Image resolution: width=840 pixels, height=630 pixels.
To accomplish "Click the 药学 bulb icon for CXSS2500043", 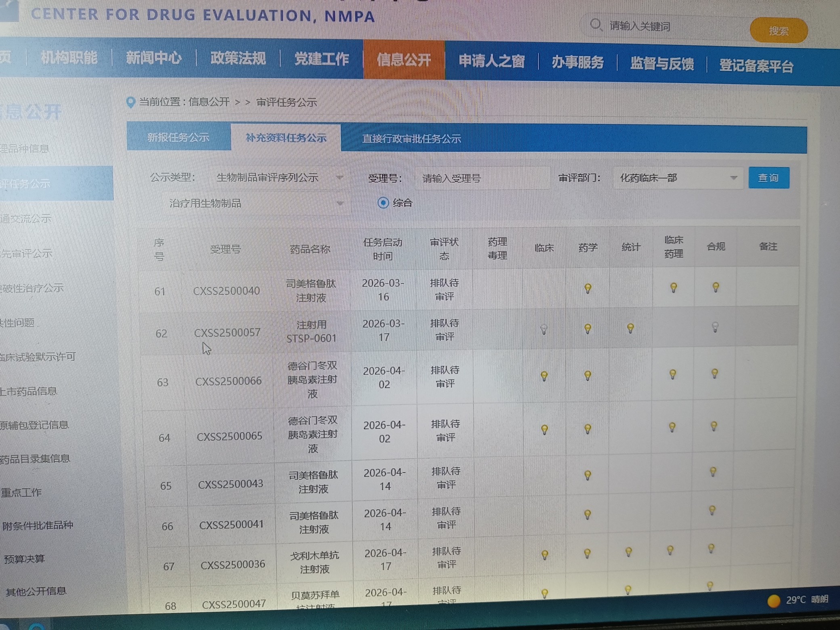I will [588, 475].
